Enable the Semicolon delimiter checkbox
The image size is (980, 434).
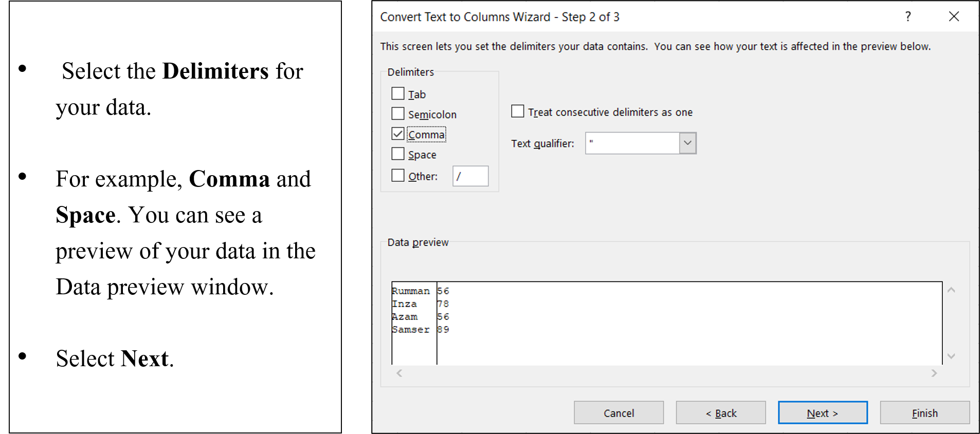[x=398, y=114]
